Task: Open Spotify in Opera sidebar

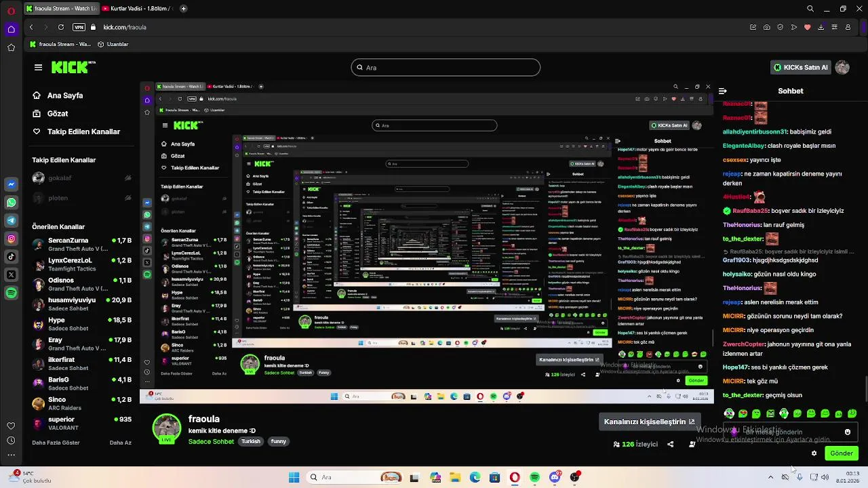Action: 12,293
